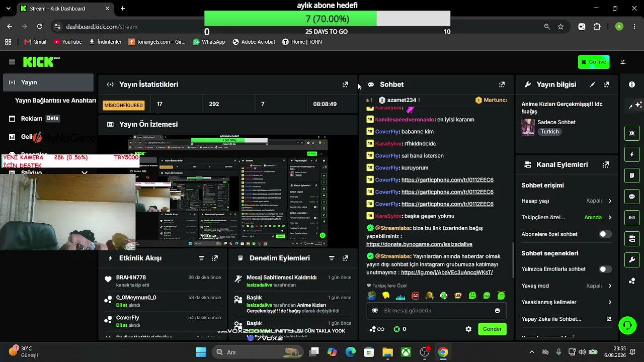Viewport: 644px width, 362px height.
Task: Select Yayın in the left sidebar
Action: point(48,82)
